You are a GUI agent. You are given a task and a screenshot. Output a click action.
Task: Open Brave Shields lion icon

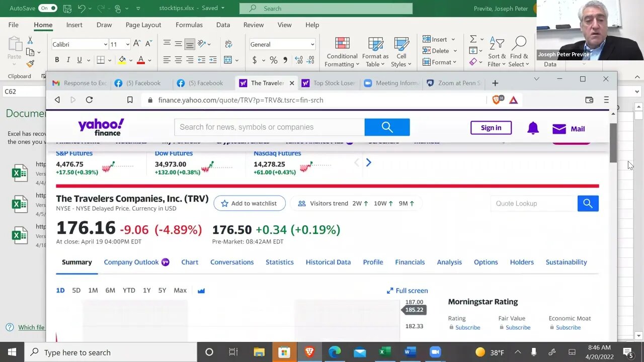click(496, 100)
